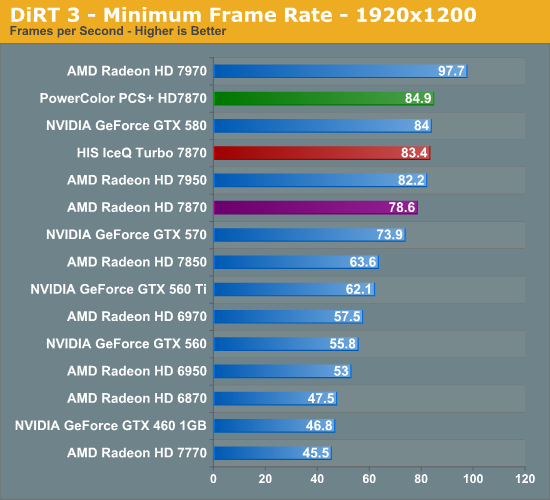This screenshot has width=550, height=500.
Task: Click the 47.5 value on the HD 6870 bar
Action: pos(321,399)
